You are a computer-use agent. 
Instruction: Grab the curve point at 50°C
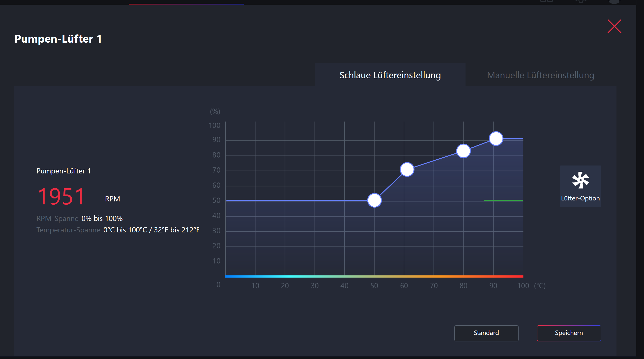click(x=374, y=200)
